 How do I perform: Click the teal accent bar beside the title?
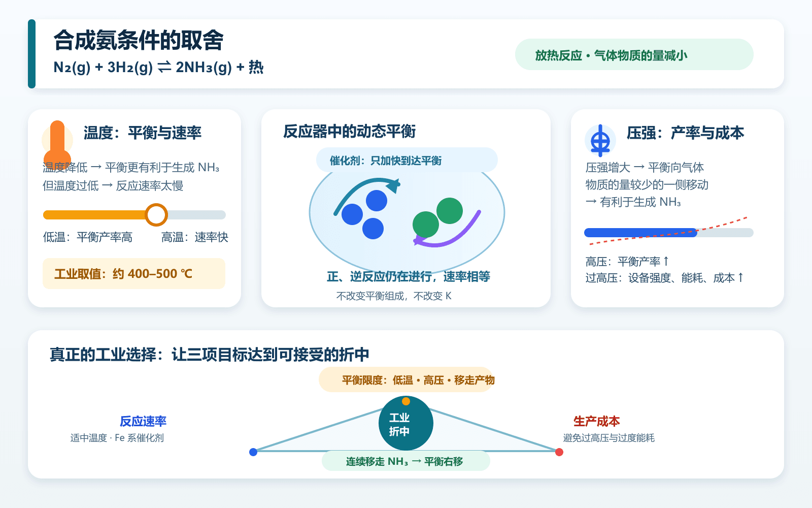pyautogui.click(x=31, y=54)
